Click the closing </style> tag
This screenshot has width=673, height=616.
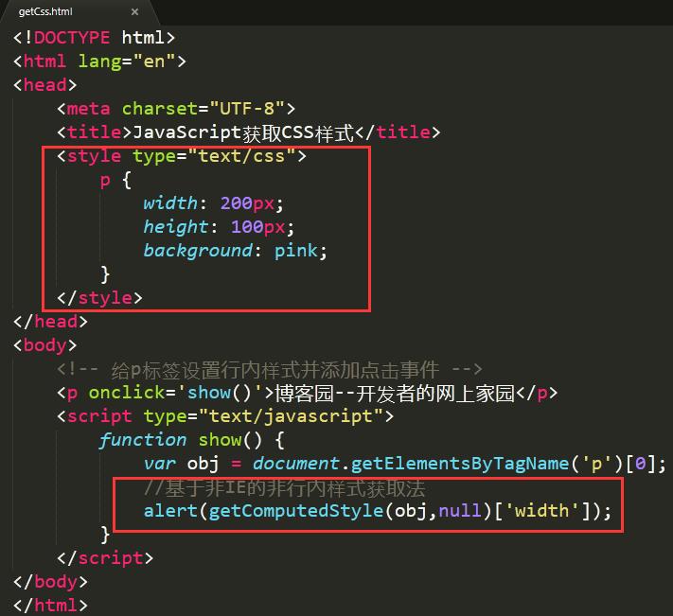[x=99, y=298]
